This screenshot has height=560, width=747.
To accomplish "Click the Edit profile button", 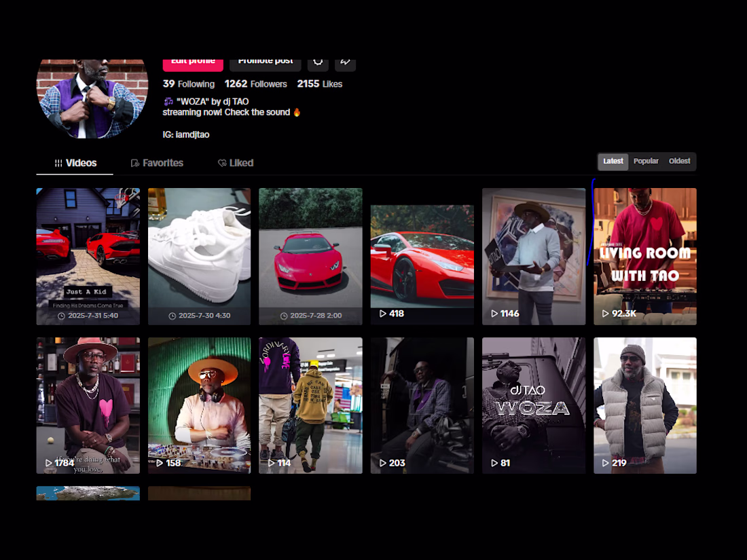I will click(193, 64).
